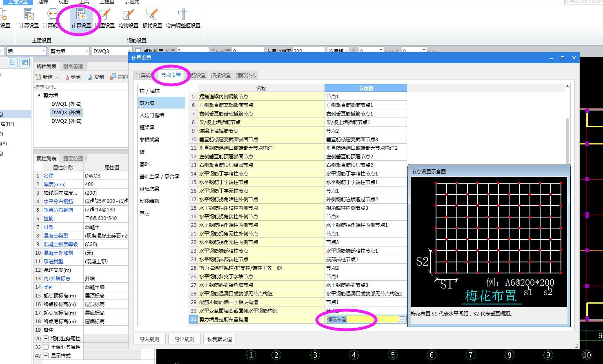The height and width of the screenshot is (364, 603).
Task: Open 弯钩设置 in the ribbon
Action: click(x=129, y=18)
